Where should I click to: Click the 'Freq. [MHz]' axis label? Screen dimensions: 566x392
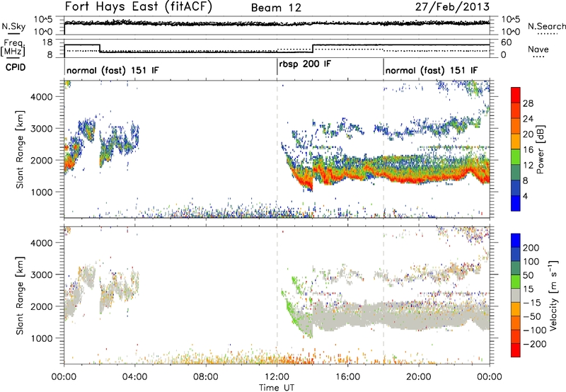pyautogui.click(x=13, y=47)
